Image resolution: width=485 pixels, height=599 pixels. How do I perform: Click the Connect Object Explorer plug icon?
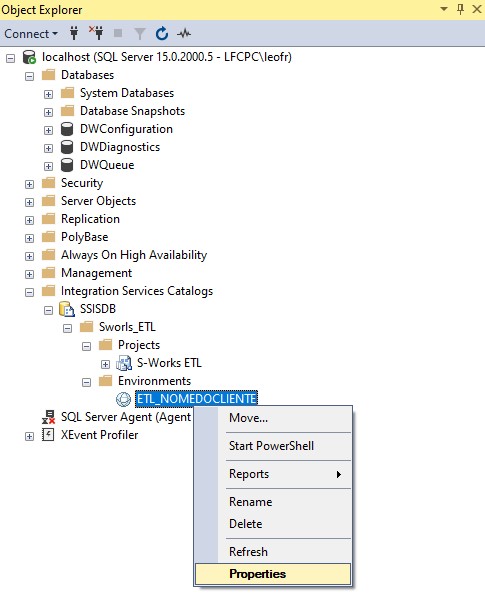[74, 34]
